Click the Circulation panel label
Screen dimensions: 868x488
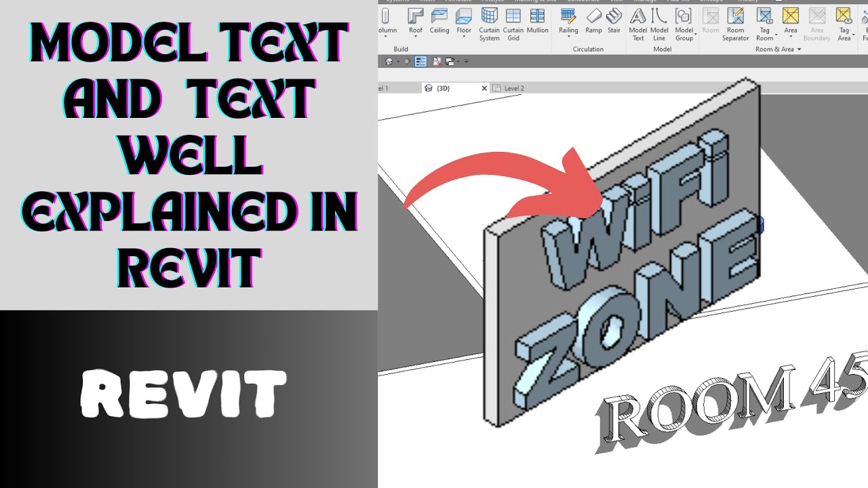tap(588, 49)
